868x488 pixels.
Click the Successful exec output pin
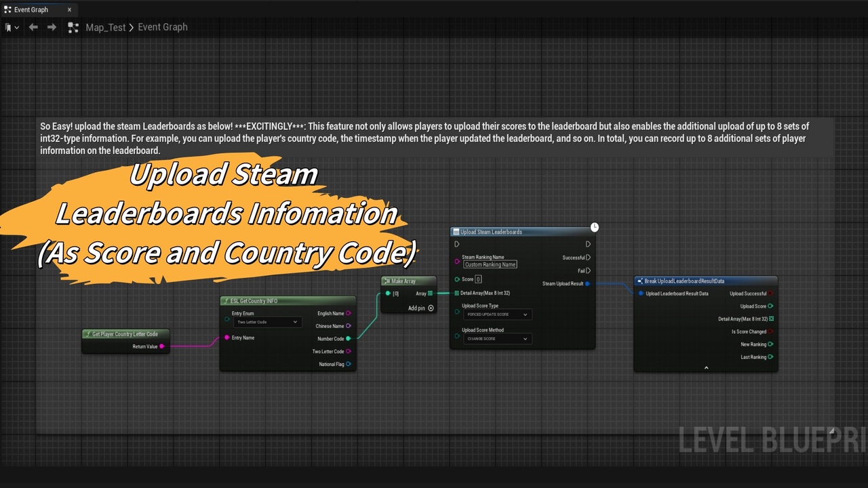coord(588,258)
